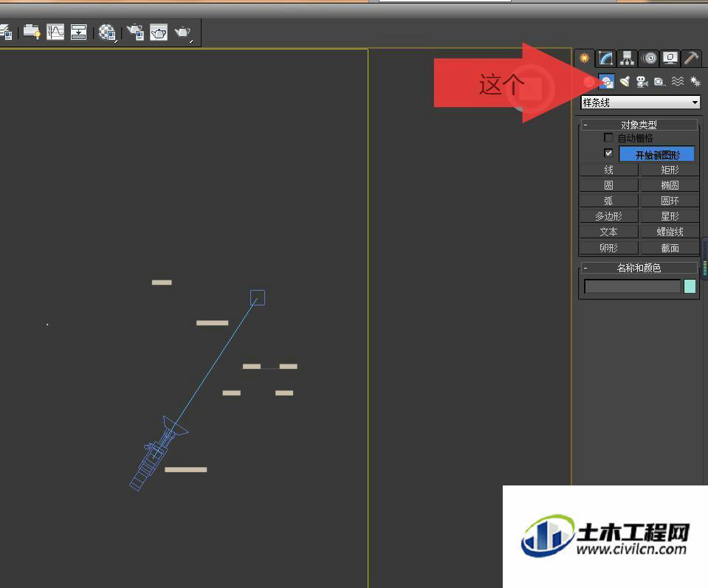The height and width of the screenshot is (588, 708).
Task: Collapse the 对象类型 rollout
Action: click(639, 125)
